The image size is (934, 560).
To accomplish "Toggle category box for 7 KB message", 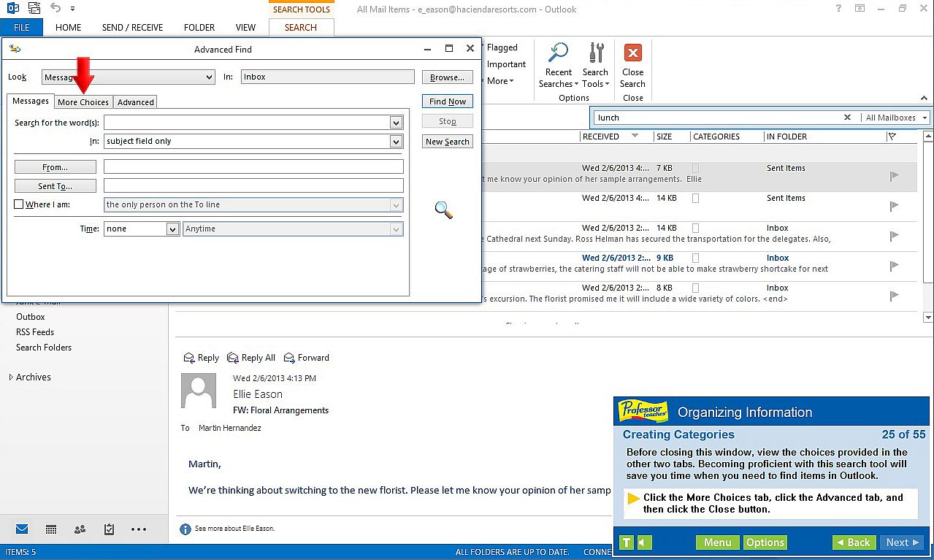I will coord(695,168).
